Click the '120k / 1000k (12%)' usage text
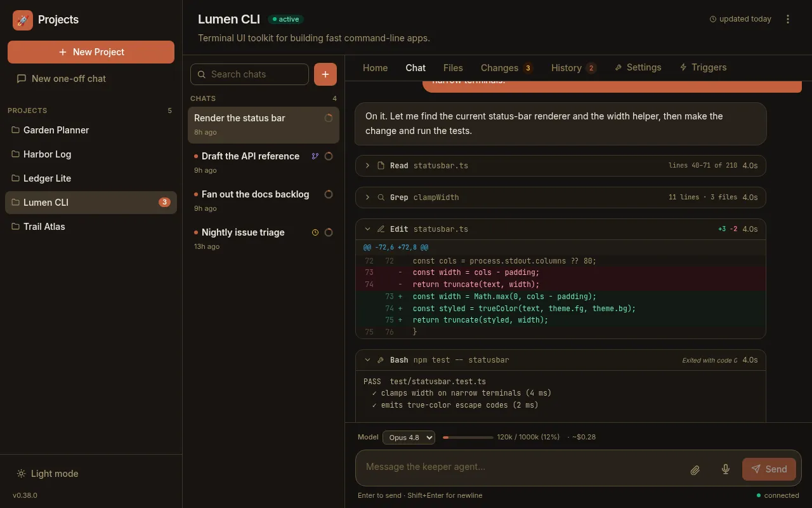The image size is (812, 508). pos(528,438)
